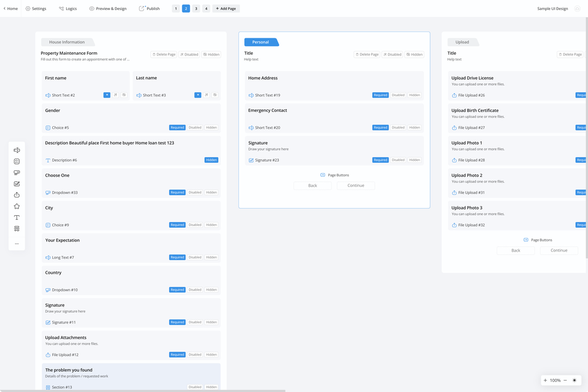Toggle Disabled on Emergency Contact field
The image size is (588, 392).
click(398, 128)
